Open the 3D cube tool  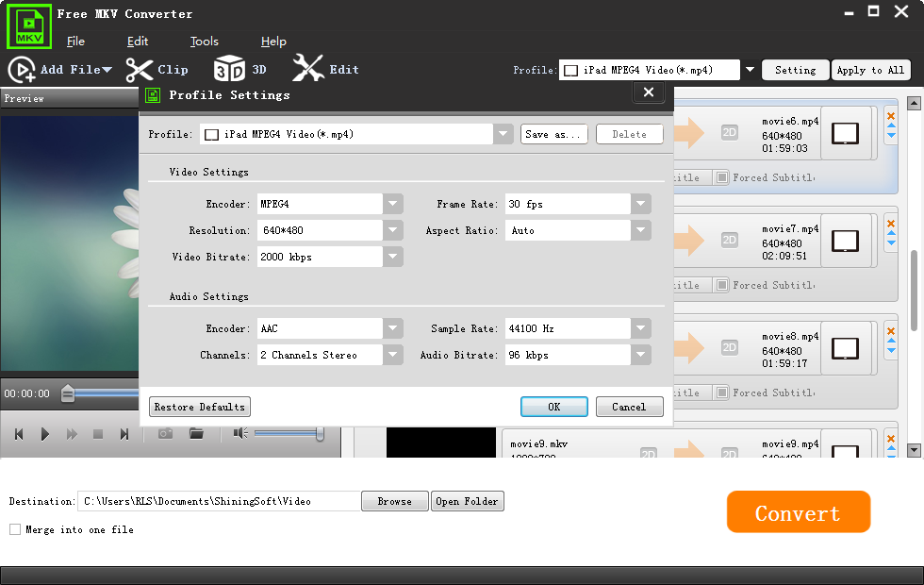(x=228, y=69)
